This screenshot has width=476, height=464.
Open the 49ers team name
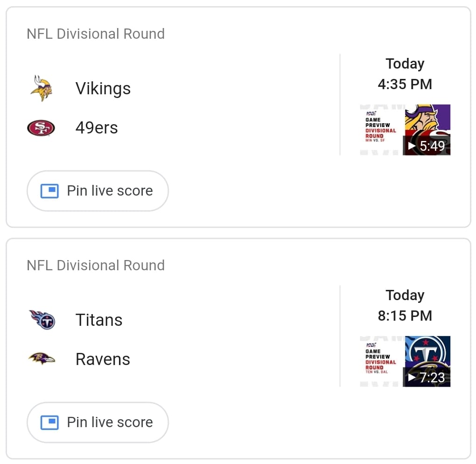click(x=97, y=128)
